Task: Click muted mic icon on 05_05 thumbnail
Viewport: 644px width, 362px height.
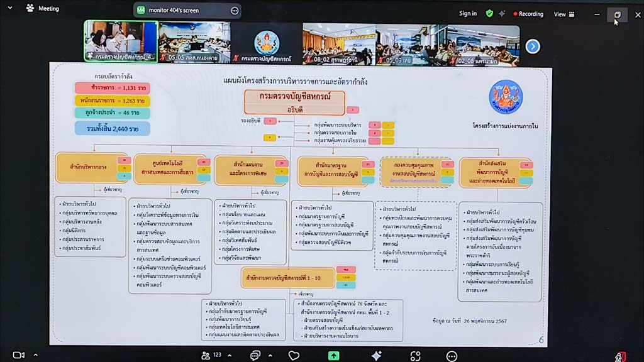Action: coord(163,58)
